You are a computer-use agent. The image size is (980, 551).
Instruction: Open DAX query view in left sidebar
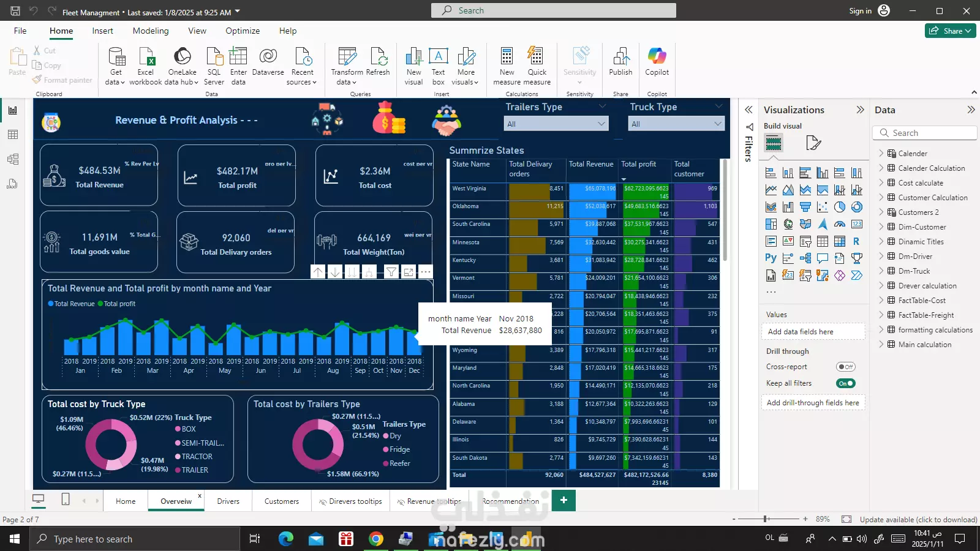click(x=13, y=184)
